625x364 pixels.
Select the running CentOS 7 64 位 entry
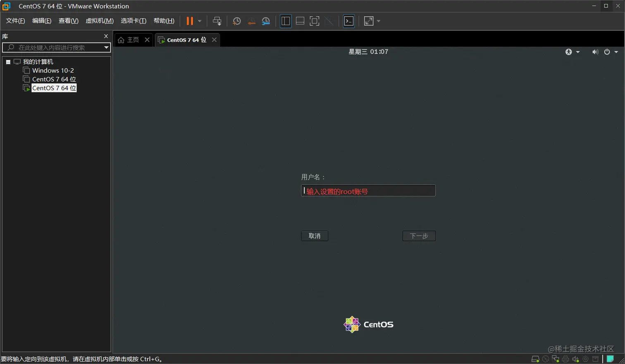point(54,88)
